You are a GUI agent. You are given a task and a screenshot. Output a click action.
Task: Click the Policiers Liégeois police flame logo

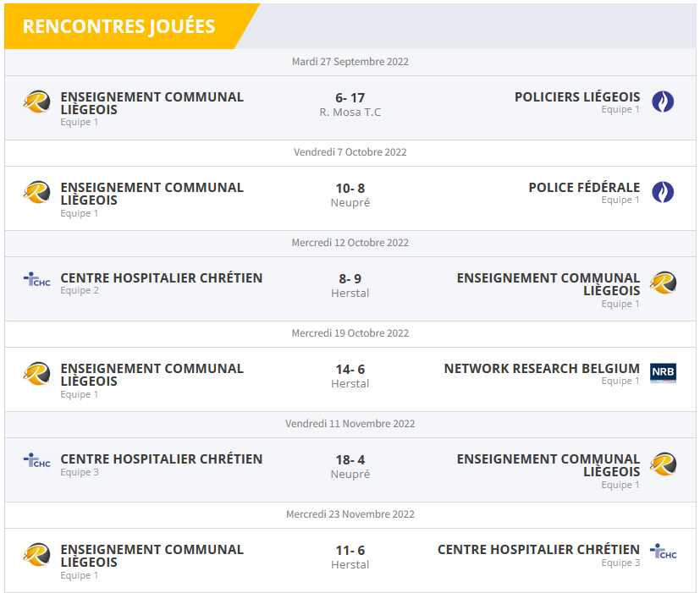point(663,102)
